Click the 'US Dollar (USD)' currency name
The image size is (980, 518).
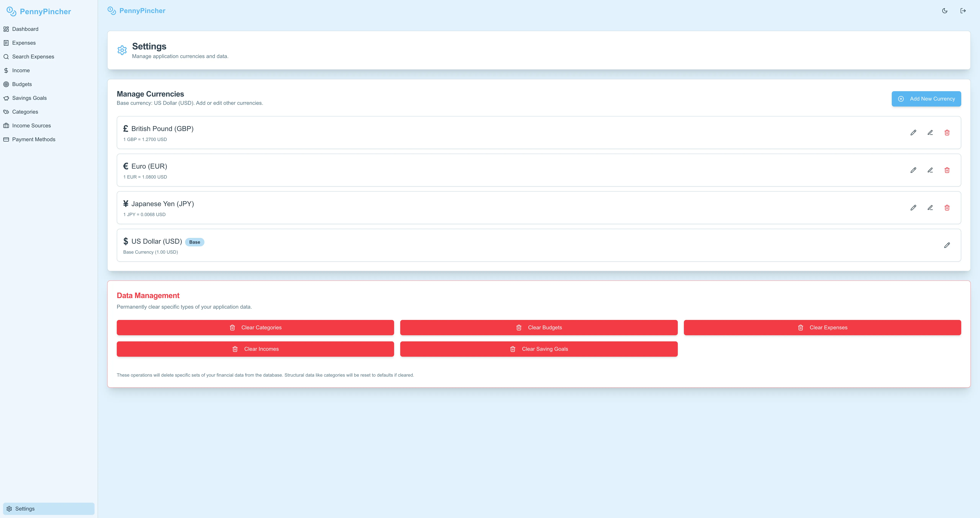point(157,242)
